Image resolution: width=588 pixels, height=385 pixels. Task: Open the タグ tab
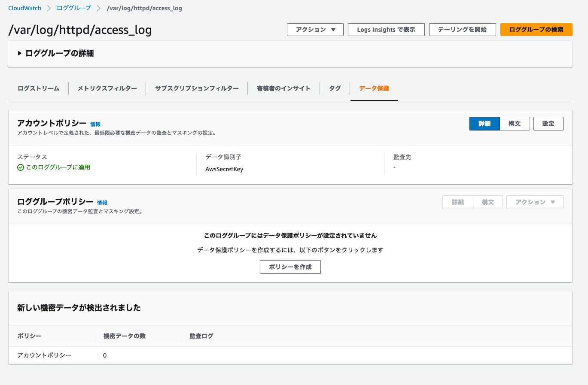(335, 88)
